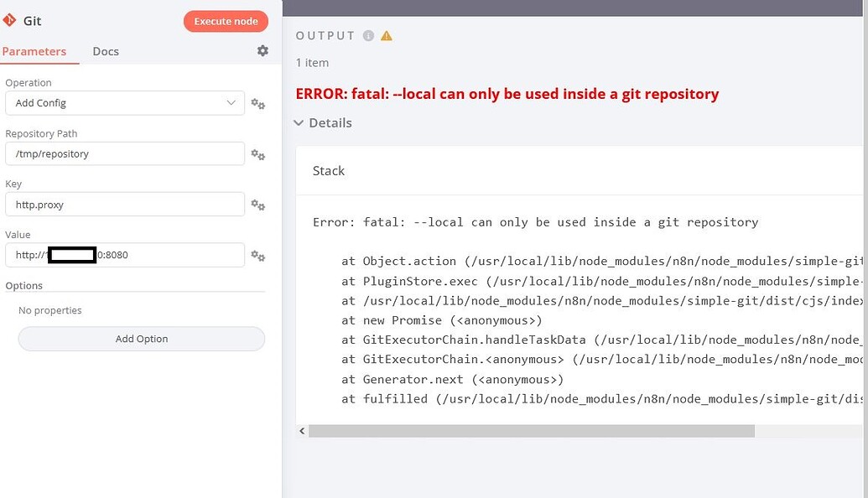Image resolution: width=868 pixels, height=498 pixels.
Task: Click gears icon beside Operation field
Action: click(x=258, y=104)
